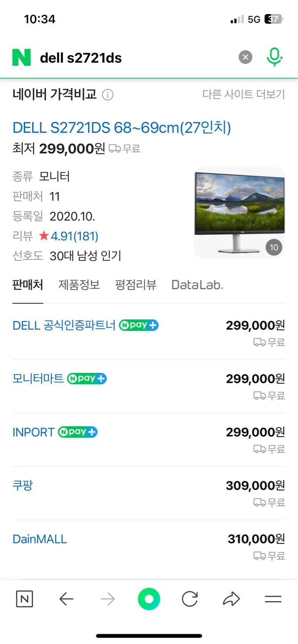The width and height of the screenshot is (298, 644).
Task: Tap the green Naver N logo
Action: pos(21,58)
